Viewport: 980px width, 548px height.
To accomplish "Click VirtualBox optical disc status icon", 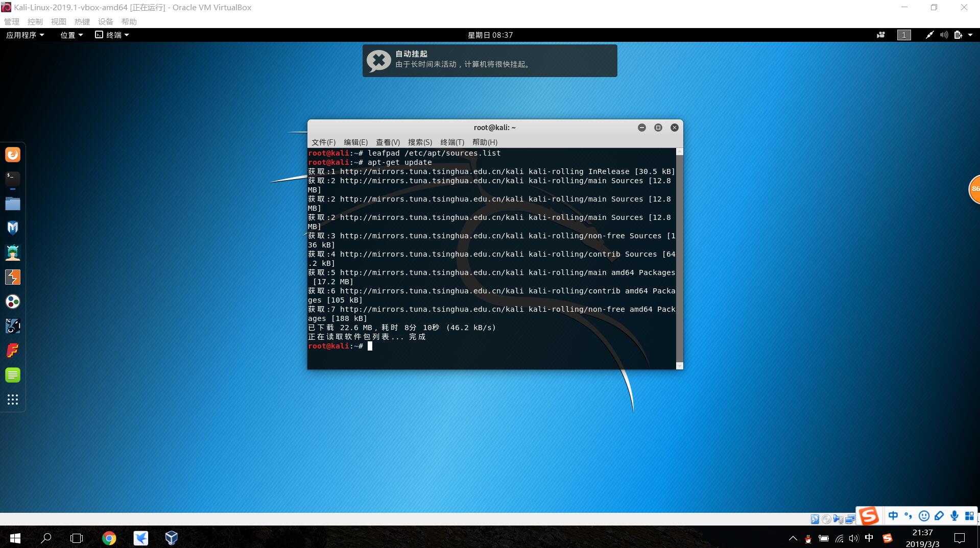I will (x=826, y=519).
